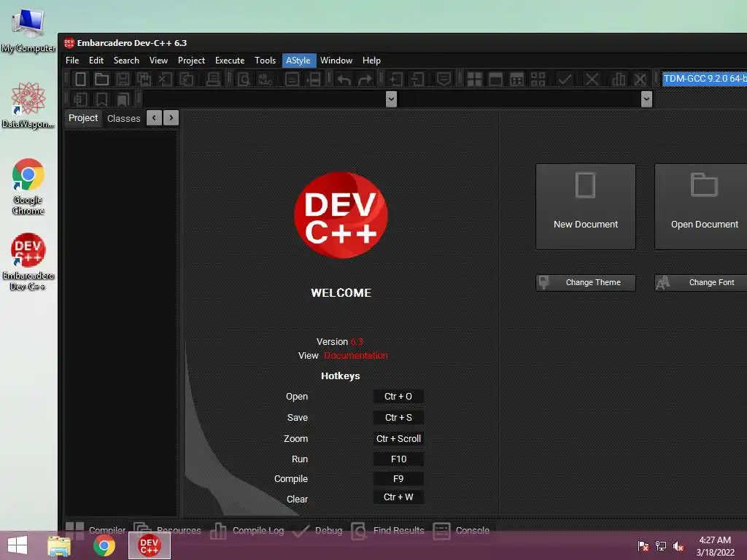Click the Find magnifier toolbar icon
747x560 pixels.
click(244, 79)
